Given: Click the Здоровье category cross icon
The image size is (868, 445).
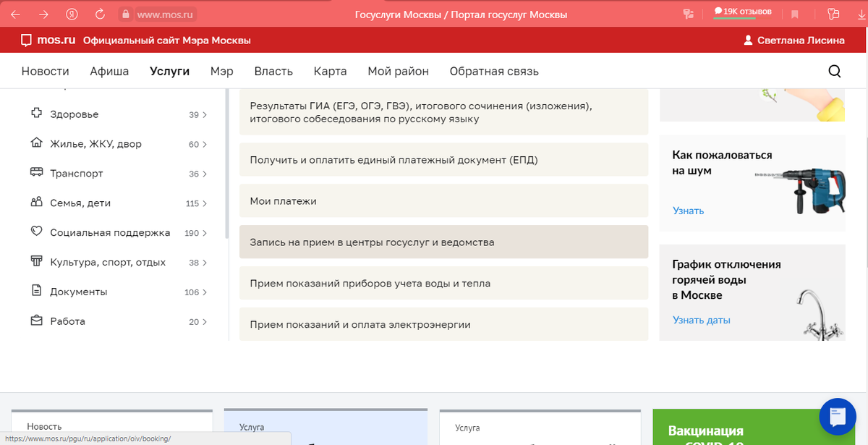Looking at the screenshot, I should (x=36, y=114).
